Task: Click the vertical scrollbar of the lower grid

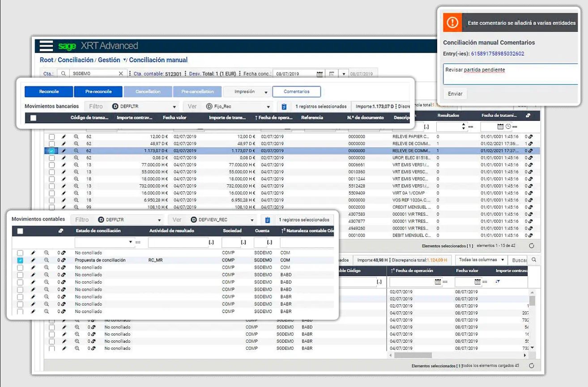Action: point(532,301)
